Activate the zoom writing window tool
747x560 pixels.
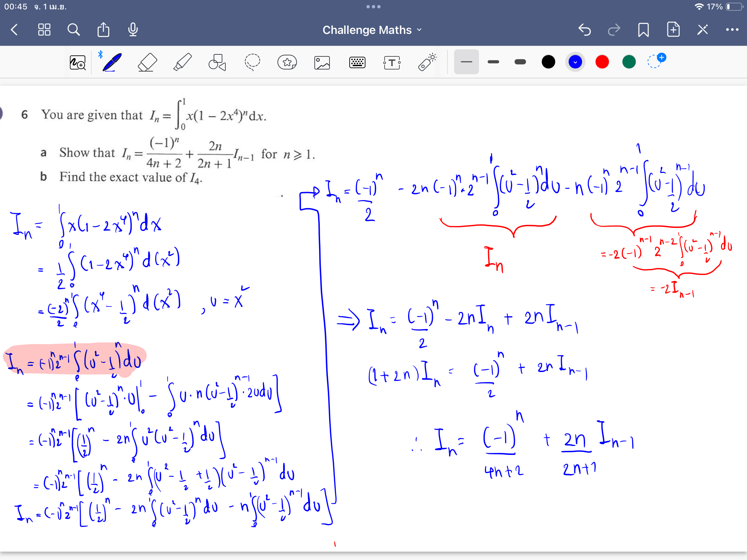click(78, 62)
